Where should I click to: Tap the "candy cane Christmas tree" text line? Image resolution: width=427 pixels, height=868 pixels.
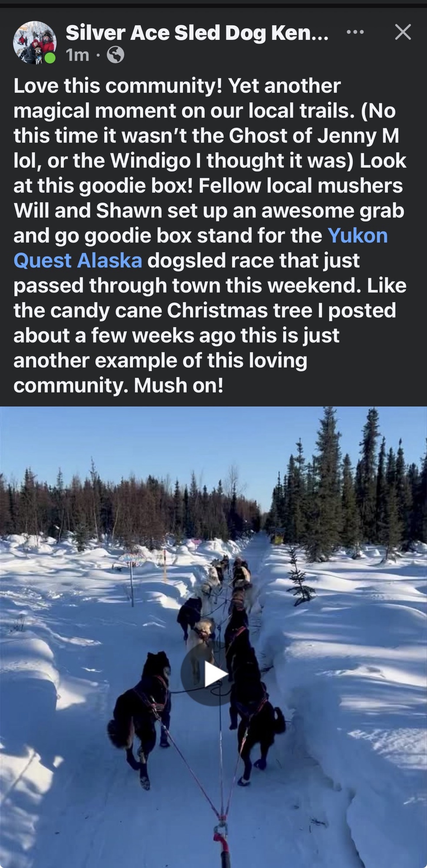[x=205, y=311]
